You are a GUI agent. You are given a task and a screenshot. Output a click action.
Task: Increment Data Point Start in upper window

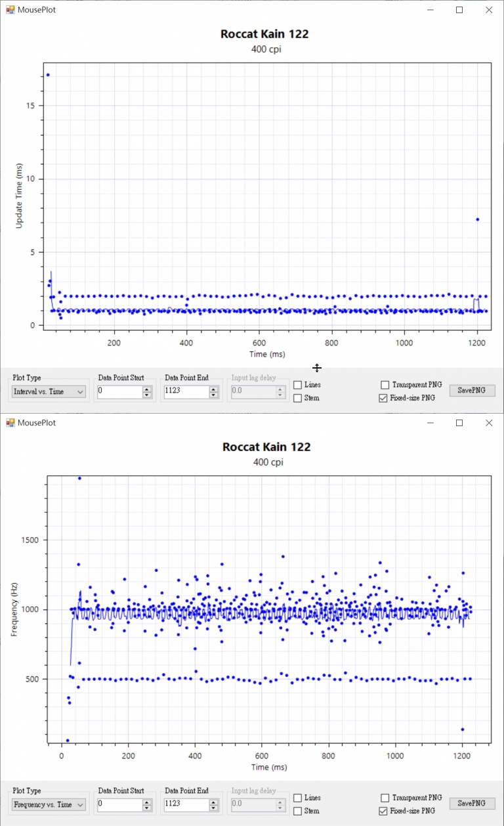(x=147, y=389)
